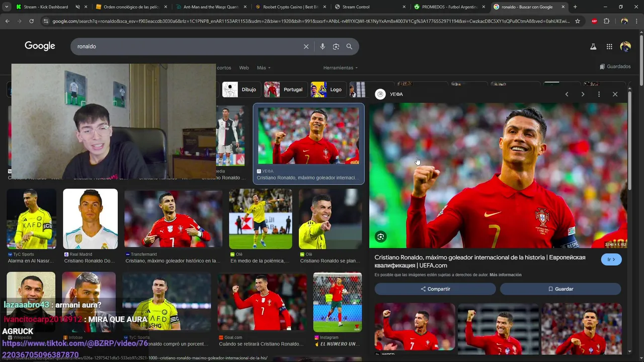This screenshot has height=362, width=644.
Task: Click Compartir button in preview
Action: click(x=435, y=289)
